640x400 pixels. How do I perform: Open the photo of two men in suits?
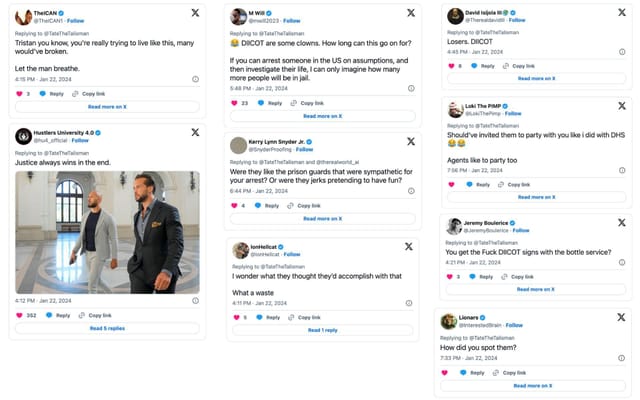click(106, 231)
